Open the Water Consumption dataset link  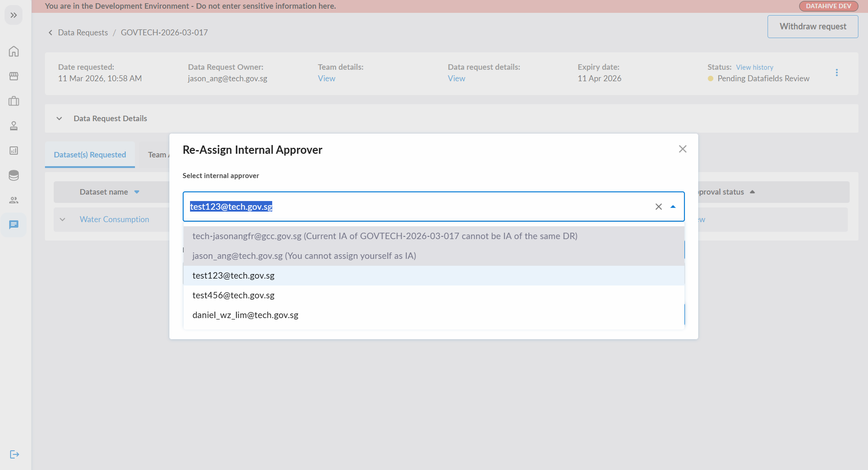114,219
